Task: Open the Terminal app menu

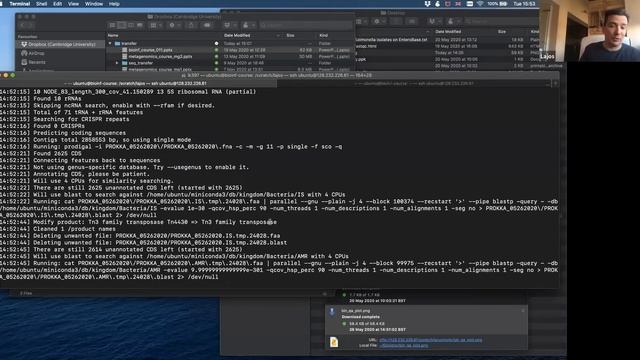Action: [x=20, y=4]
